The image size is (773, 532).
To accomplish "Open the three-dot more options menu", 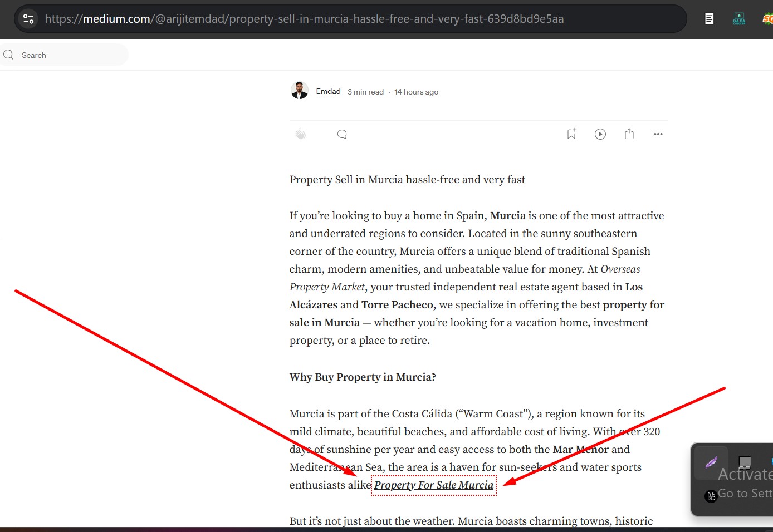I will point(658,134).
